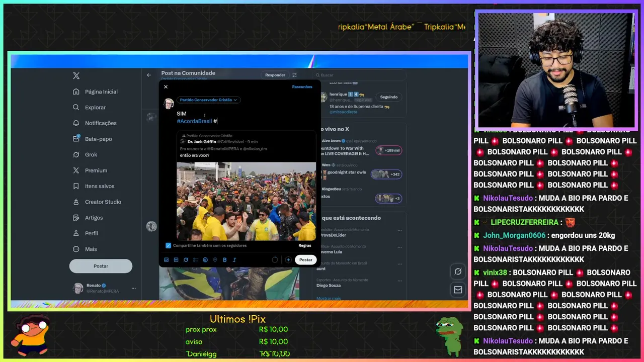Open the Artigos icon
Viewport: 644px width, 362px height.
pyautogui.click(x=76, y=218)
